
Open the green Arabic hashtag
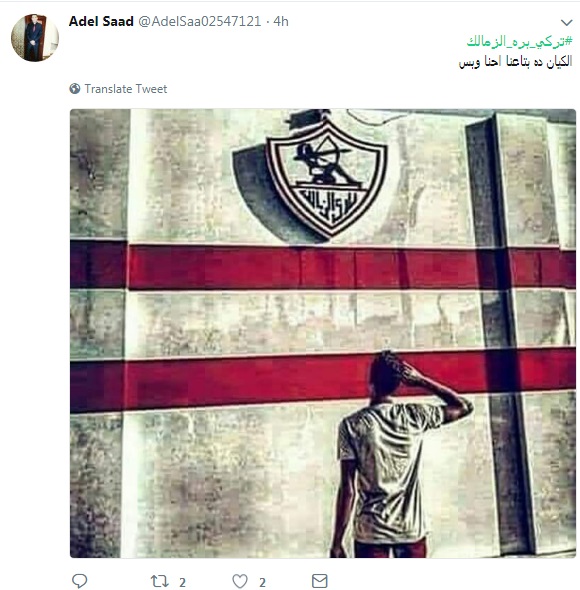coord(519,41)
